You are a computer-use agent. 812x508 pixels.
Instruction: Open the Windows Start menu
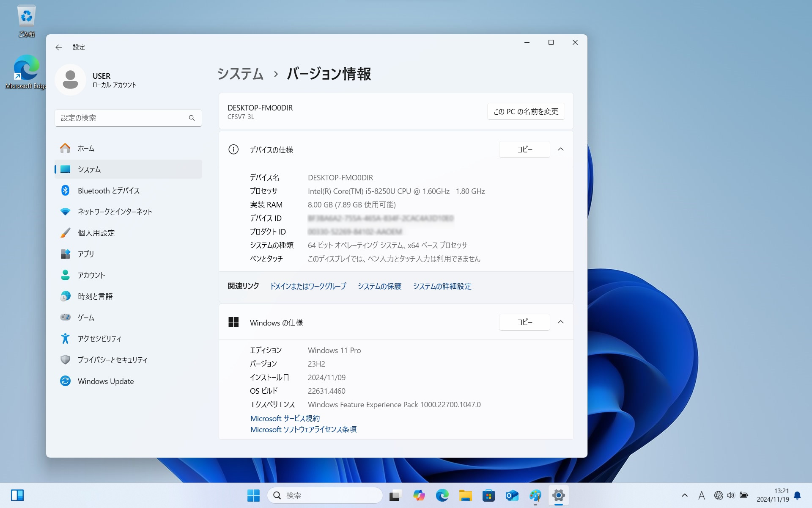pos(253,495)
